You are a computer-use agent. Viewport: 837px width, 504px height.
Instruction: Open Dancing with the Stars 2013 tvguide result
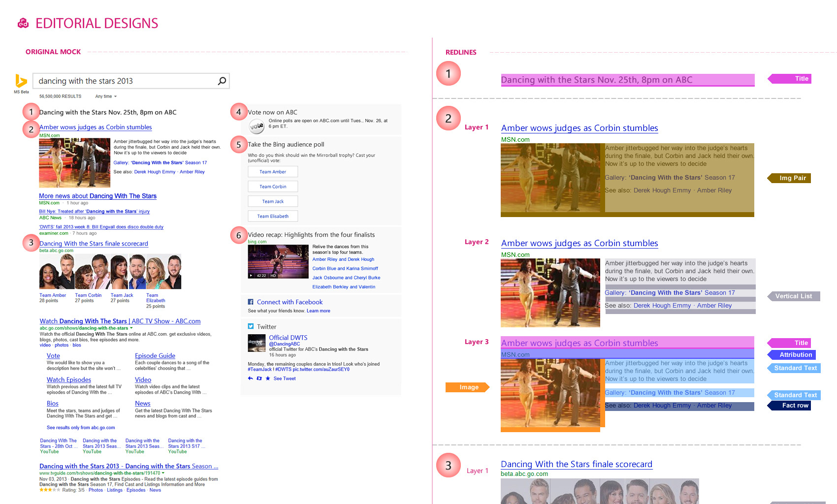pos(129,466)
